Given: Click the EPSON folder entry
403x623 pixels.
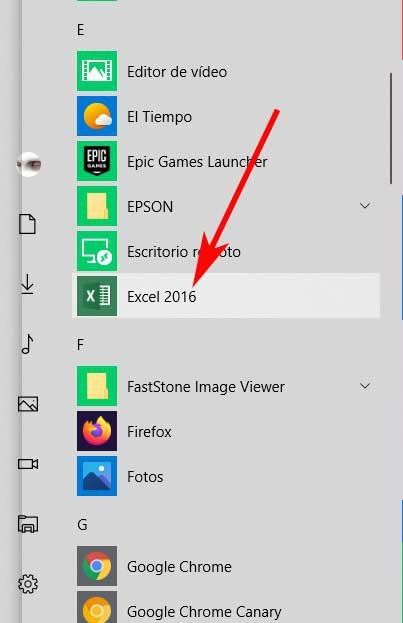Looking at the screenshot, I should click(226, 206).
